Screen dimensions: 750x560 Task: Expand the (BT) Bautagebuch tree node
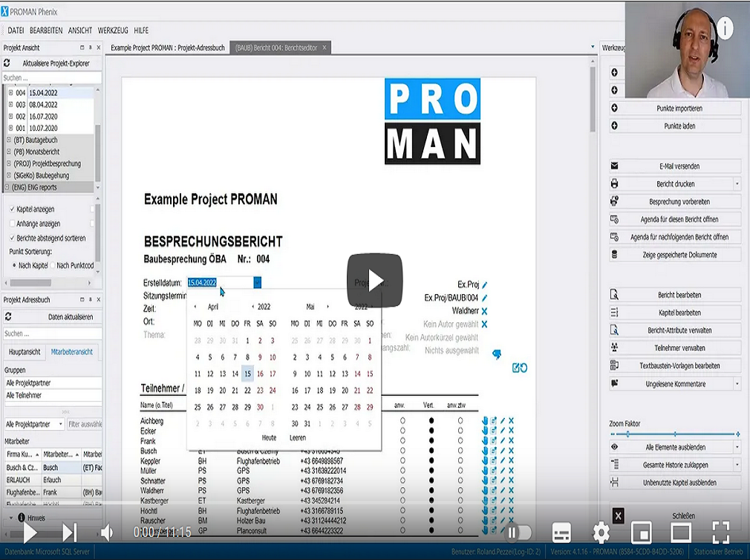9,140
